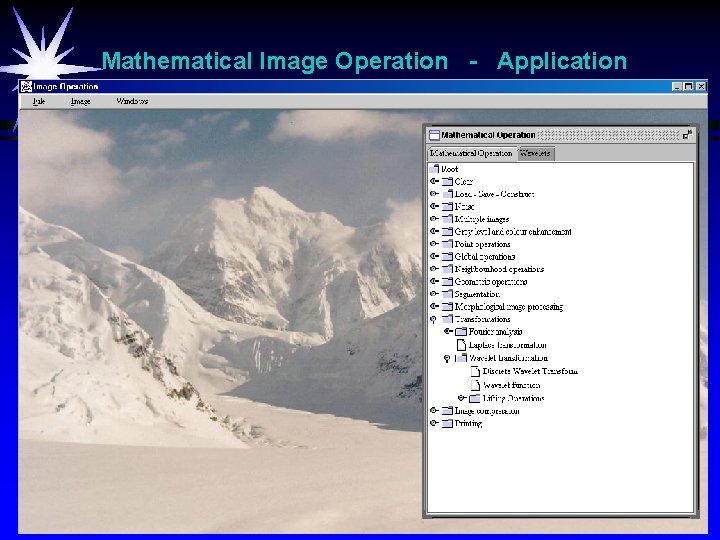Select 'Lifting Operations' tree label
Screen dimensions: 720x540
(x=513, y=398)
